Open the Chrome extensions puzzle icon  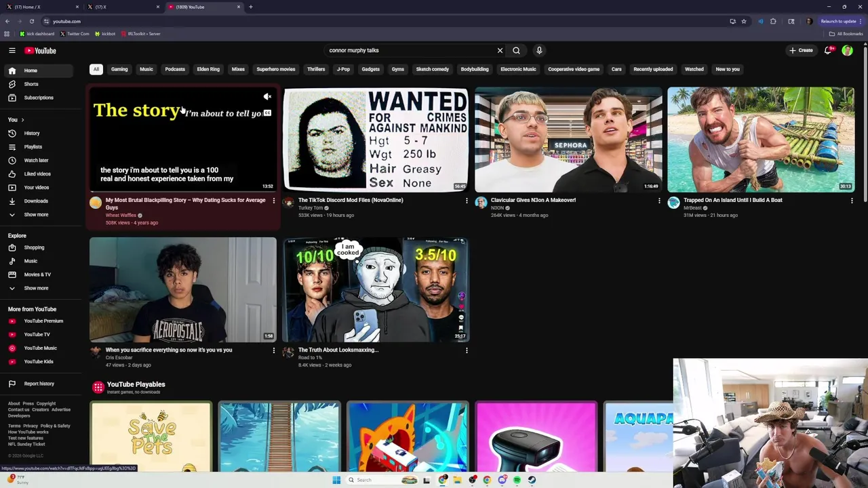click(773, 21)
